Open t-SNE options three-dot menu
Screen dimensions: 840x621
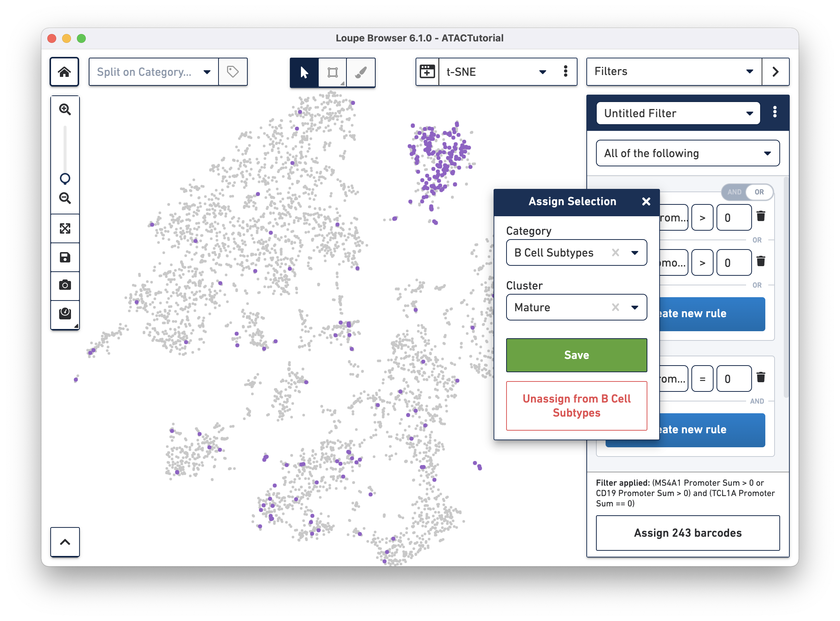pyautogui.click(x=565, y=71)
